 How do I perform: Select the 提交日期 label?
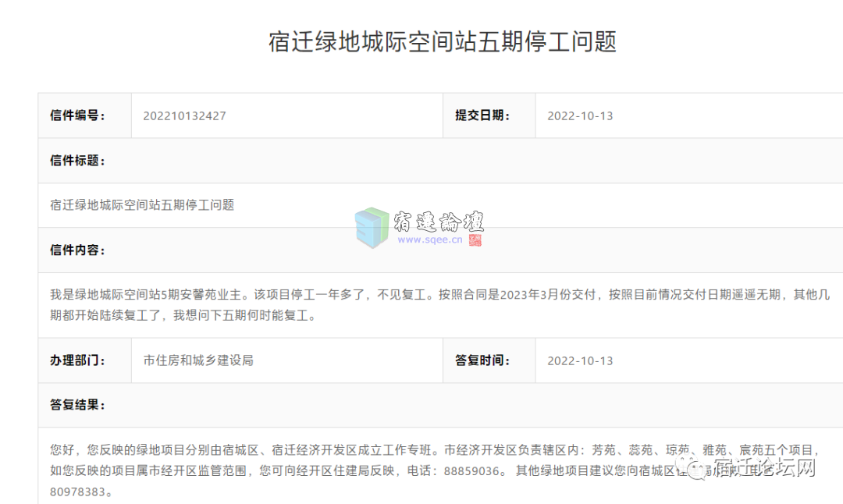[482, 115]
